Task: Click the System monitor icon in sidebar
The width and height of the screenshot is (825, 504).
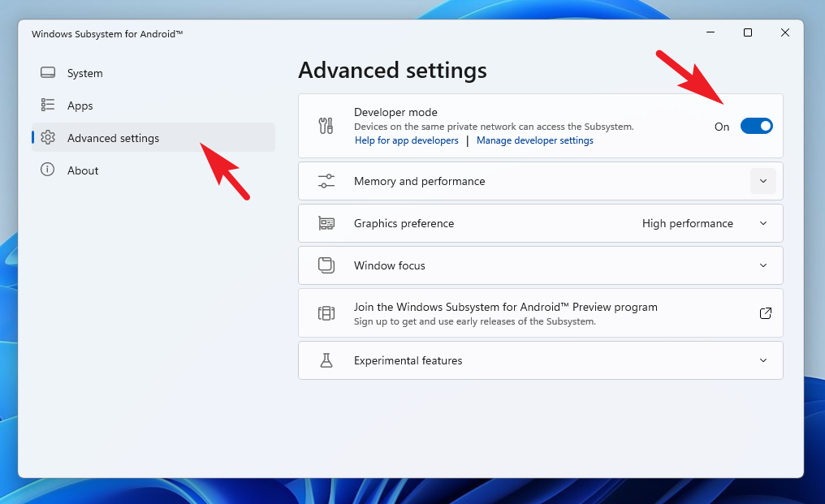Action: point(48,72)
